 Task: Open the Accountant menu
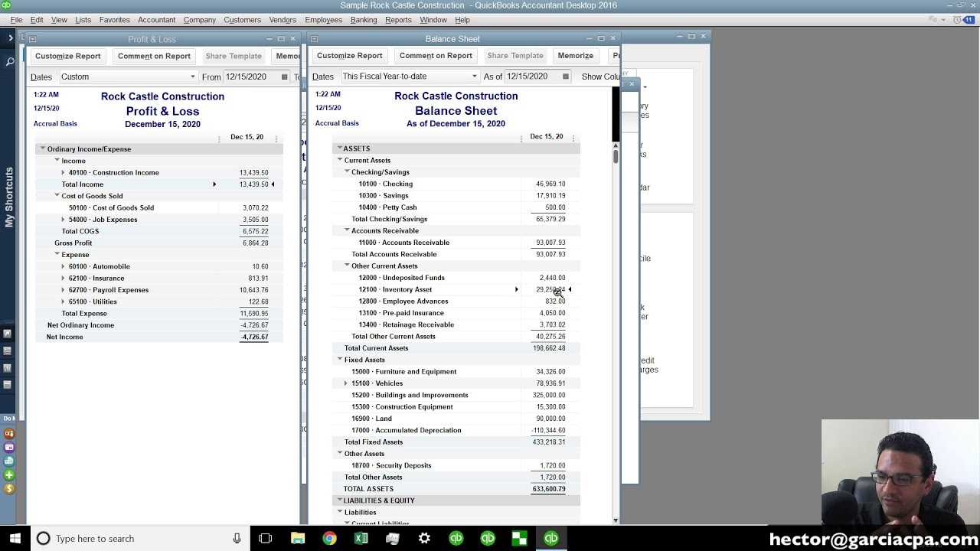coord(156,20)
